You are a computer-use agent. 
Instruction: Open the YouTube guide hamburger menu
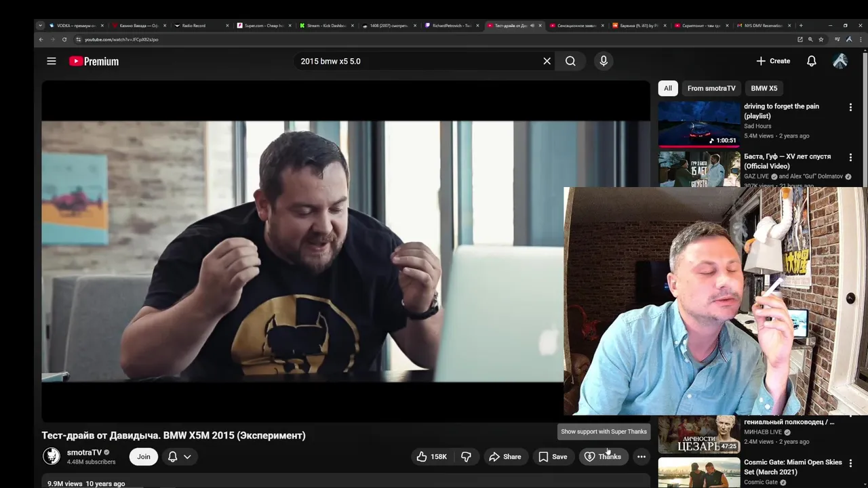[52, 61]
